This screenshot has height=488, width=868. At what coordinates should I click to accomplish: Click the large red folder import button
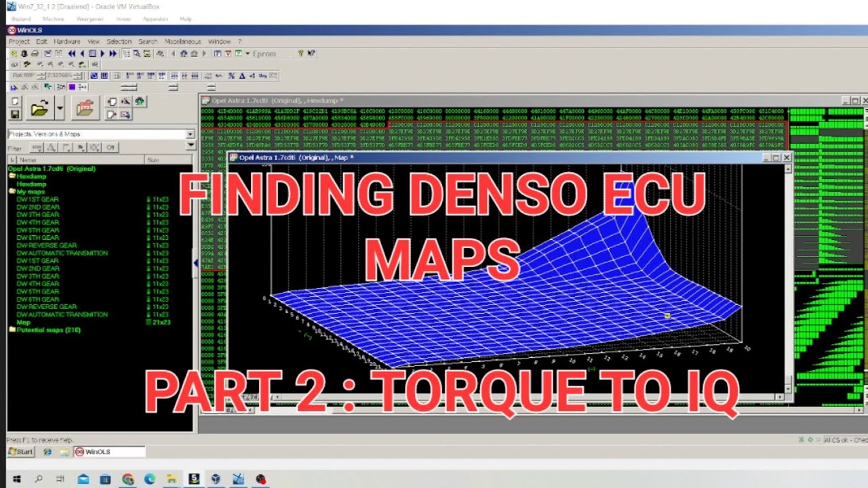pyautogui.click(x=85, y=108)
